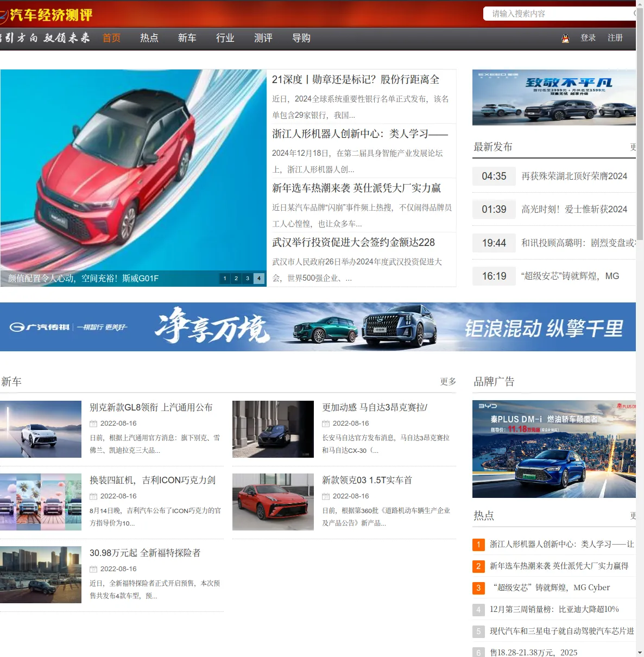Open the 测评 nav tab
The height and width of the screenshot is (657, 644).
[263, 38]
